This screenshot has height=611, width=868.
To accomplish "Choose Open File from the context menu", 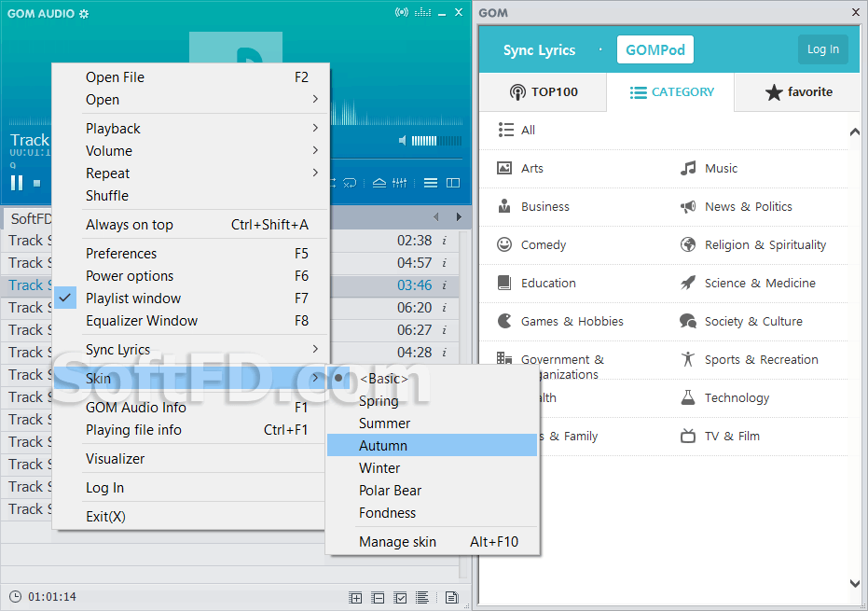I will pos(191,77).
